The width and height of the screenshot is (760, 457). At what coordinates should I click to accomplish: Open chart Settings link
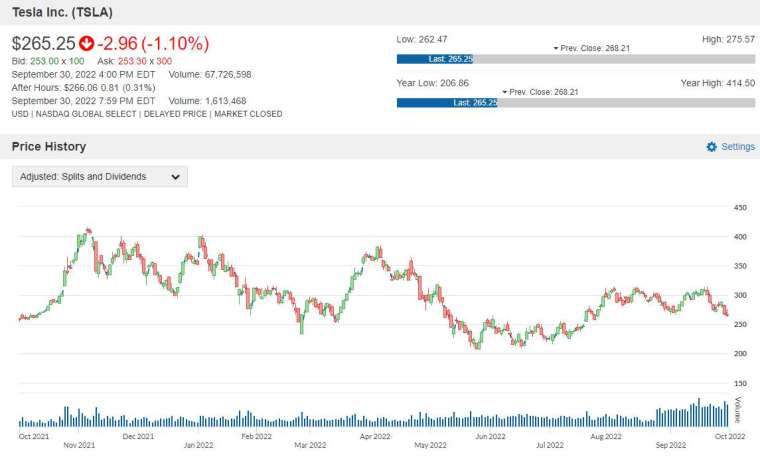(x=730, y=146)
